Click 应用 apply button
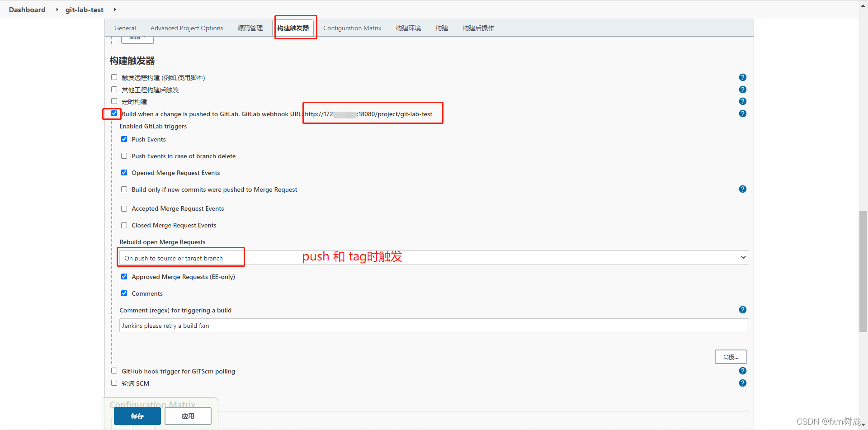Viewport: 868px width, 430px height. click(188, 416)
